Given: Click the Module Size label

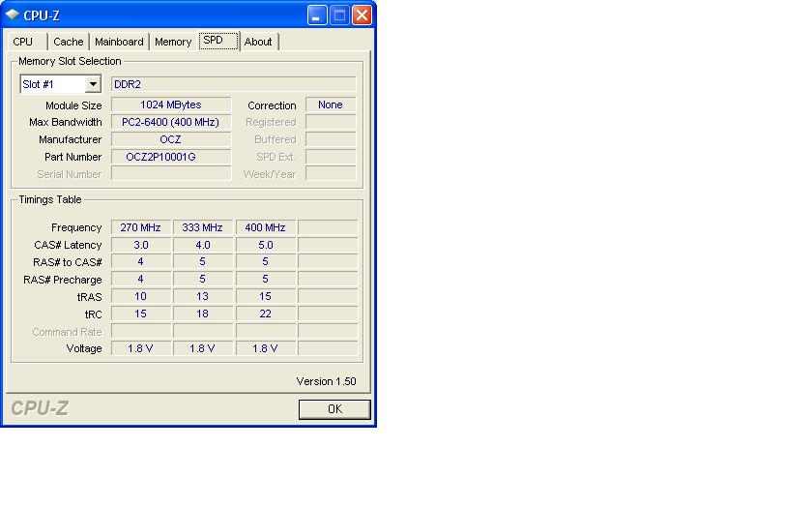Looking at the screenshot, I should (73, 105).
